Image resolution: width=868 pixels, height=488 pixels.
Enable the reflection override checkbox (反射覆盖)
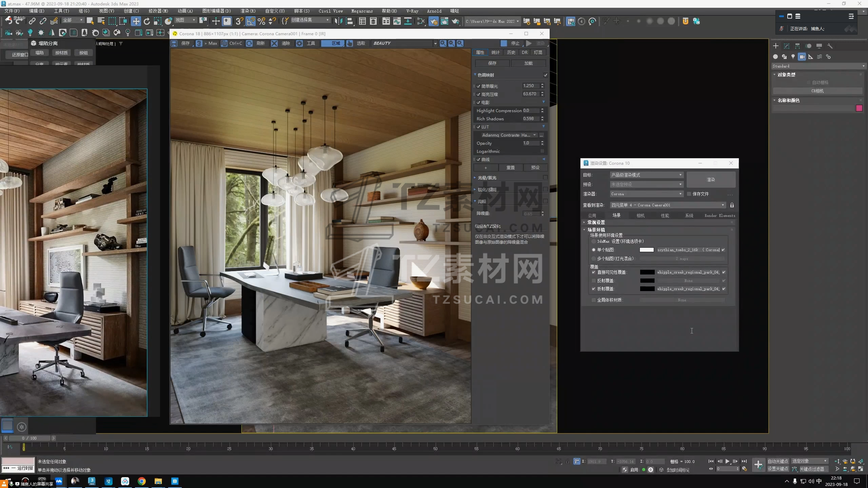click(x=593, y=281)
